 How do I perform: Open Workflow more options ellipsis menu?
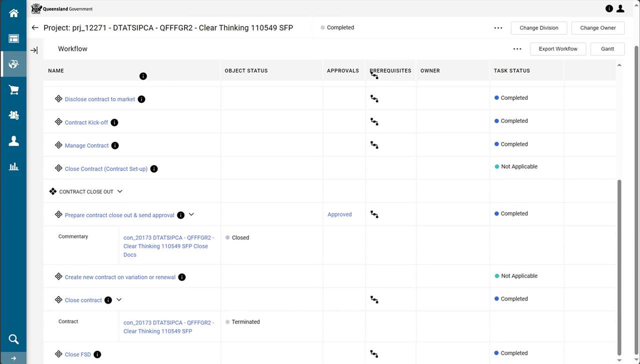click(517, 49)
